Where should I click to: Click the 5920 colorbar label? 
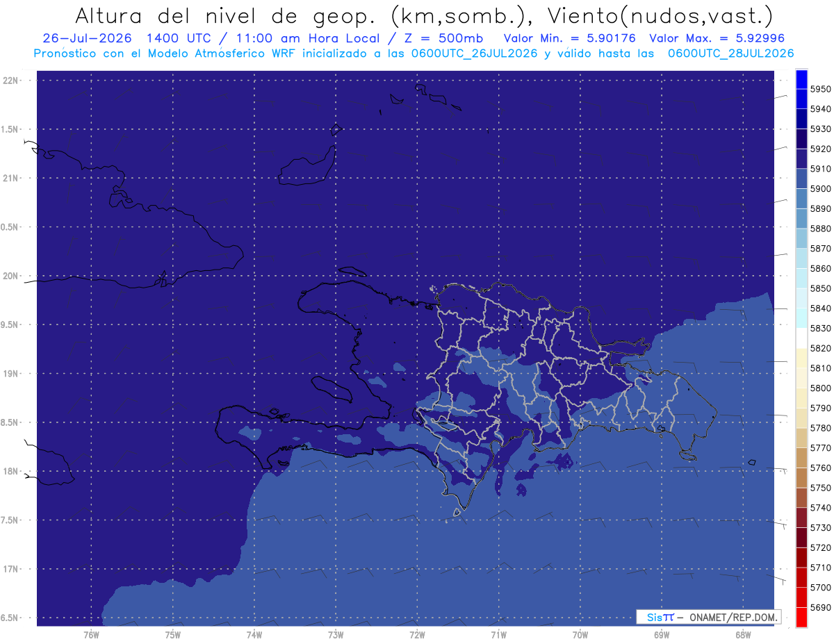(821, 149)
